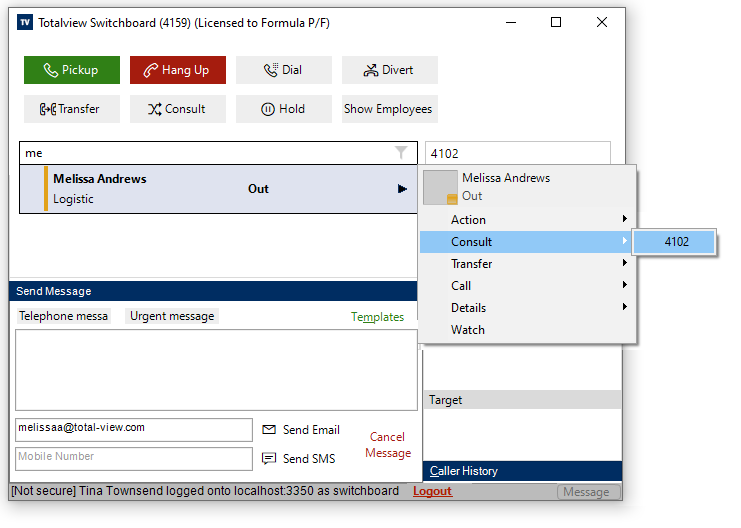
Task: Click Cancel Message link
Action: (388, 445)
